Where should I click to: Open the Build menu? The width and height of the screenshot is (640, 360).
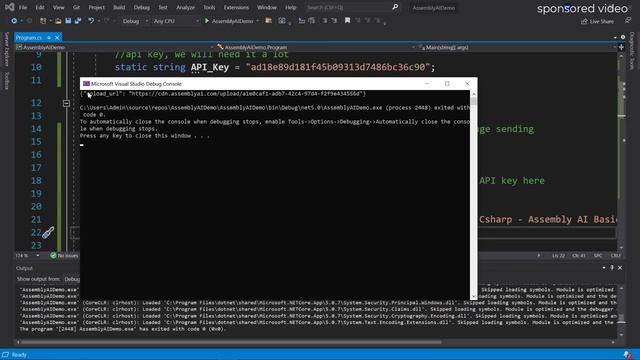[119, 7]
